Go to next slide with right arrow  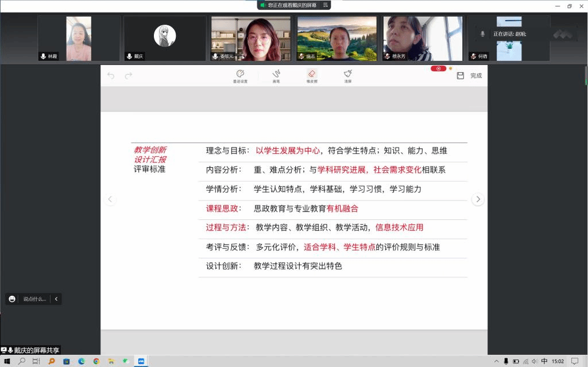click(478, 199)
